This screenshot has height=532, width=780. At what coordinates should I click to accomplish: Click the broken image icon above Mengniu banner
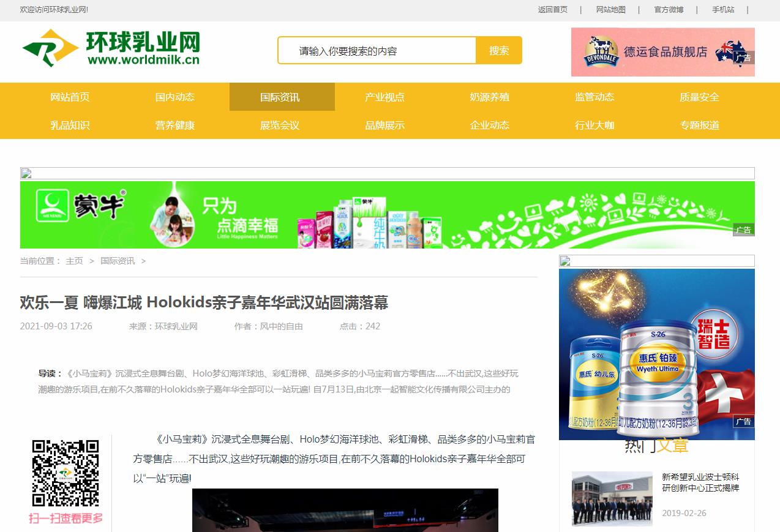pos(26,173)
